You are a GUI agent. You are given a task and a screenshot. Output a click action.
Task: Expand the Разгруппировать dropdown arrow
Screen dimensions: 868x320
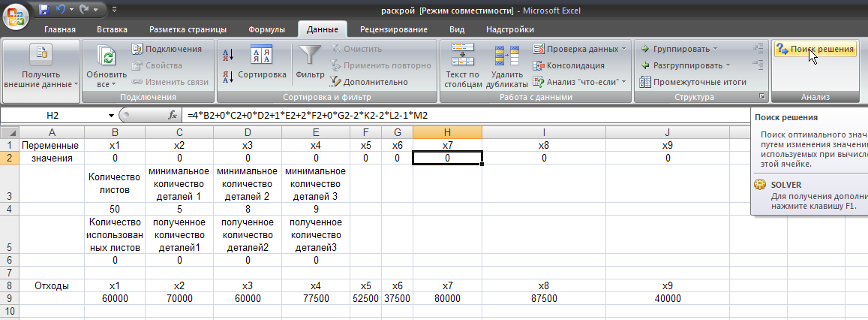728,65
